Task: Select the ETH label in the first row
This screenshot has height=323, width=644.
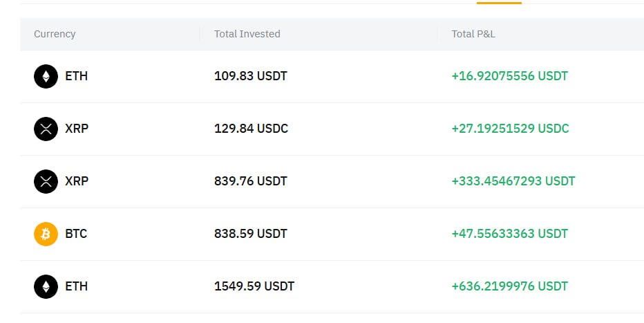Action: pos(77,76)
